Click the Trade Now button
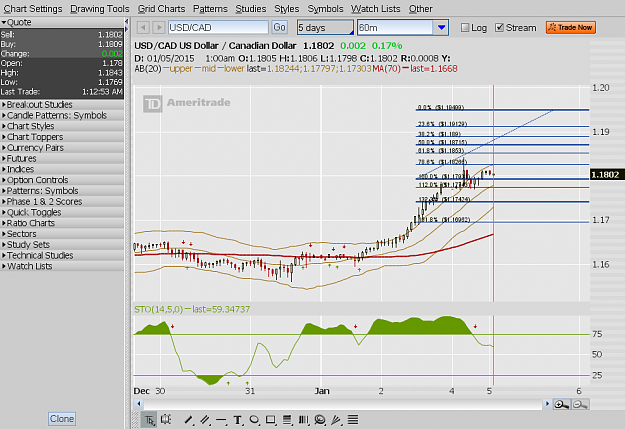 pyautogui.click(x=571, y=28)
